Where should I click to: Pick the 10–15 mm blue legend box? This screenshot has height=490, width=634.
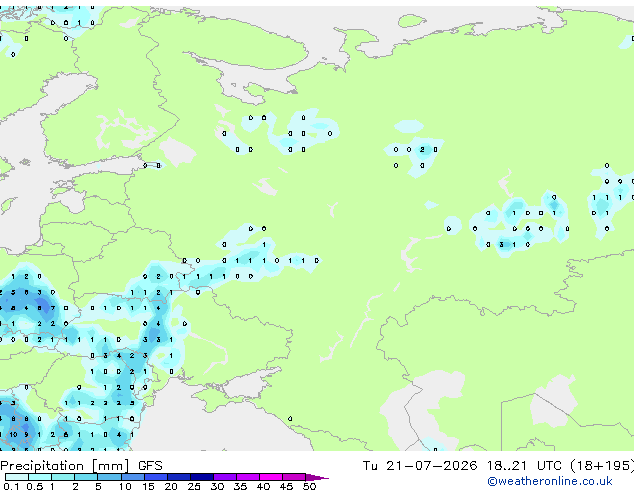coord(132,477)
